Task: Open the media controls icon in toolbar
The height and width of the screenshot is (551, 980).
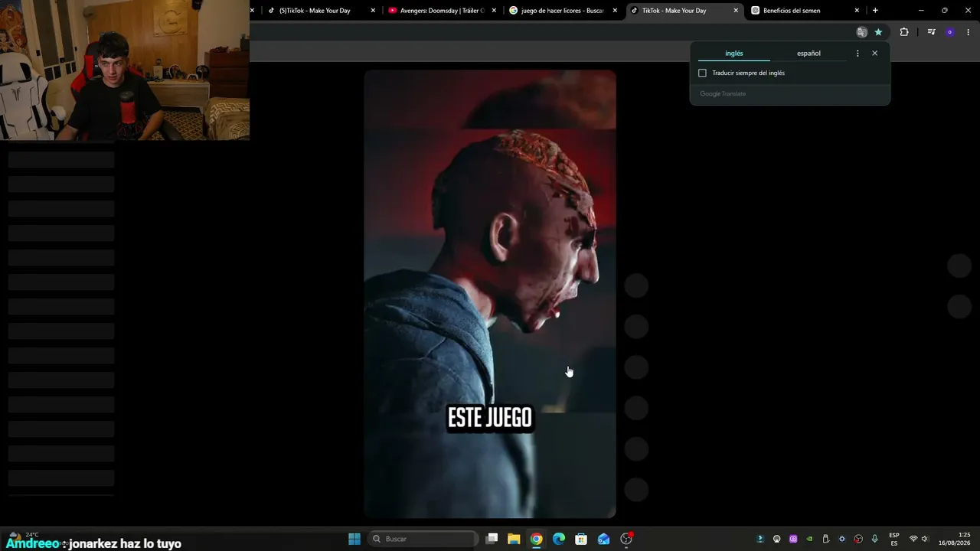Action: click(x=931, y=32)
